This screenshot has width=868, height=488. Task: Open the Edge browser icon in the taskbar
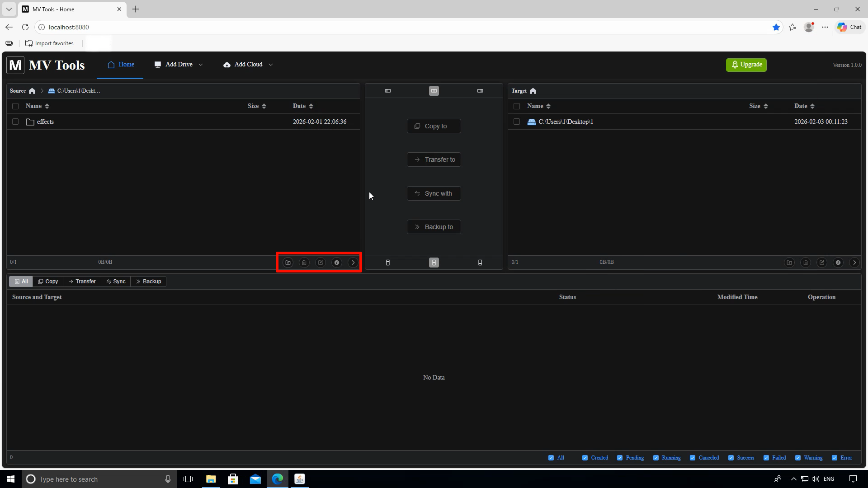278,479
